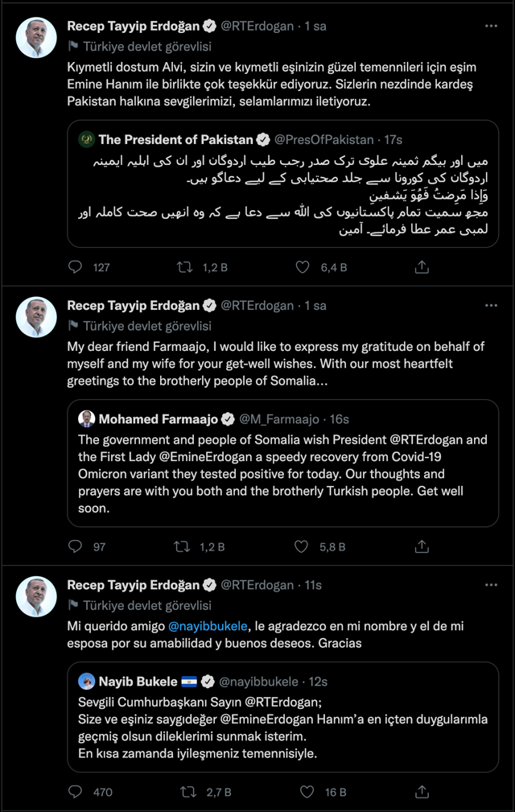Reply to the tweet addressed to Farmaajo
This screenshot has width=515, height=812.
(76, 546)
